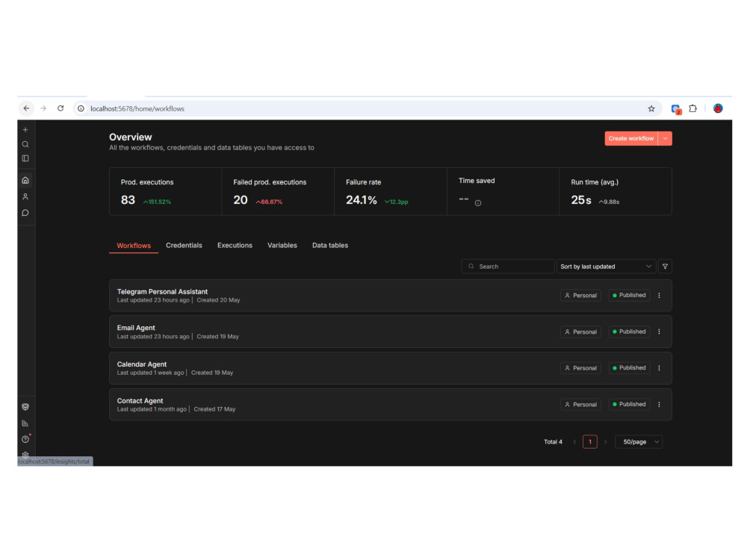Click the filter funnel icon by sort box

(665, 267)
